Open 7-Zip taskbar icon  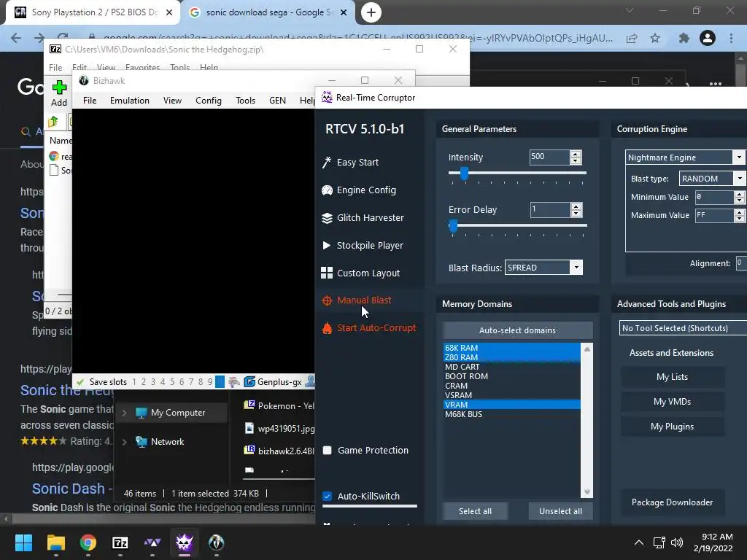[x=120, y=542]
